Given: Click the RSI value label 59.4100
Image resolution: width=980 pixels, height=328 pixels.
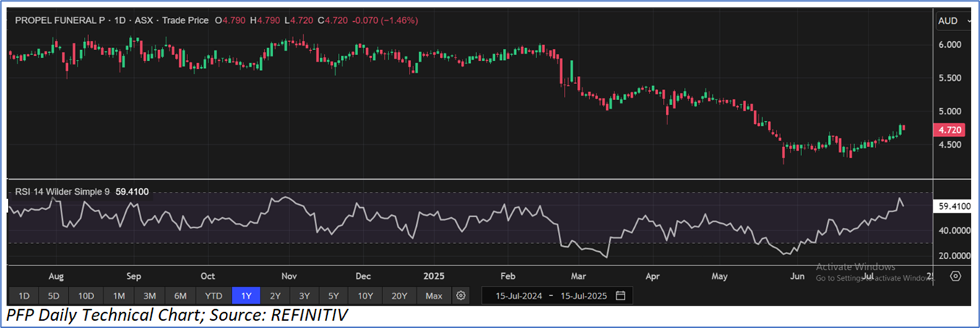Looking at the screenshot, I should (952, 206).
